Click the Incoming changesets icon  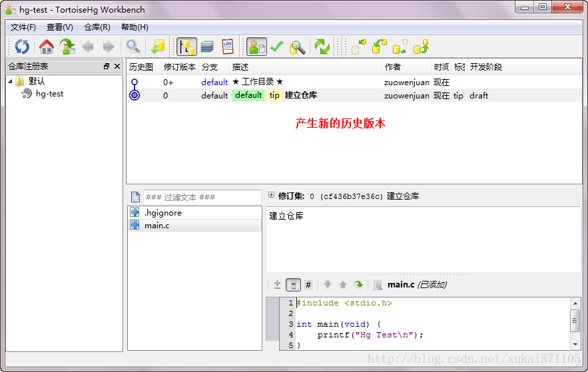358,47
